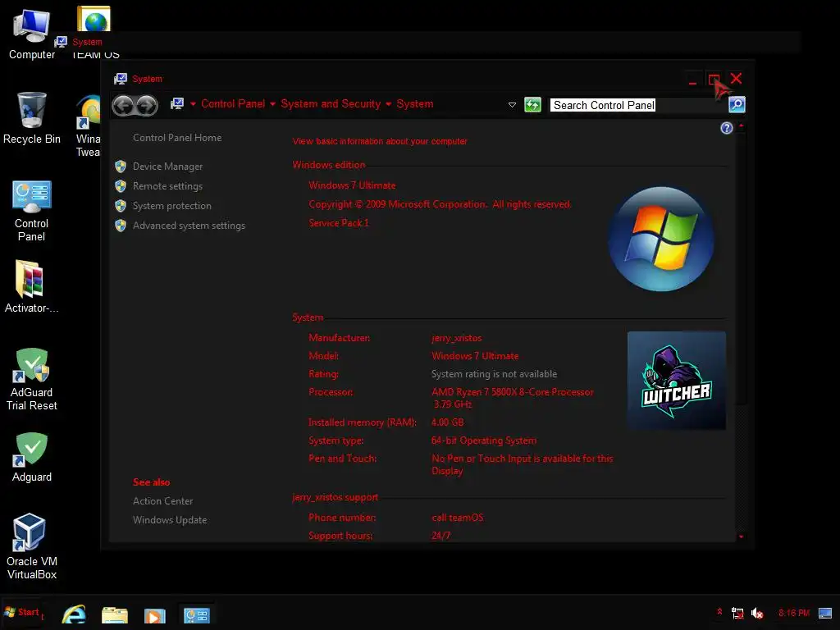
Task: Open Internet Explorer from the taskbar
Action: (x=74, y=614)
